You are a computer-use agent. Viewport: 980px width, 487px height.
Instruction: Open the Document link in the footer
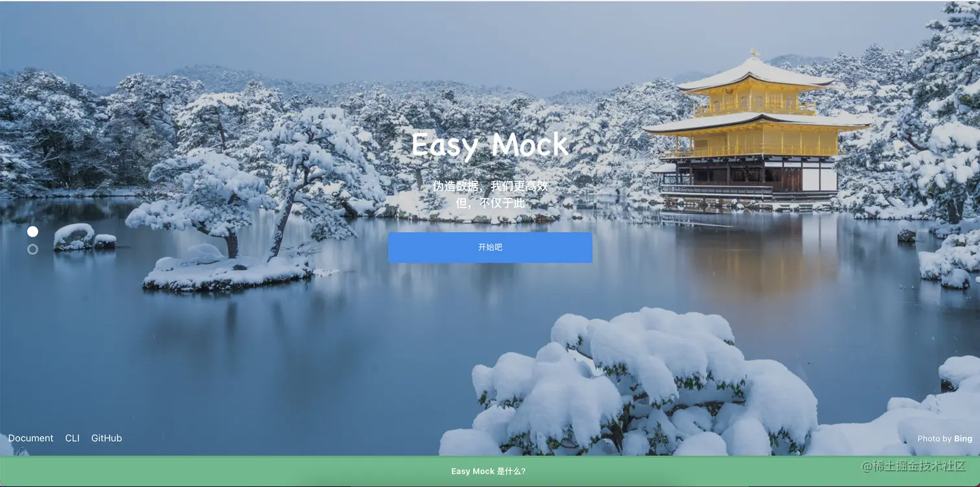pos(30,438)
